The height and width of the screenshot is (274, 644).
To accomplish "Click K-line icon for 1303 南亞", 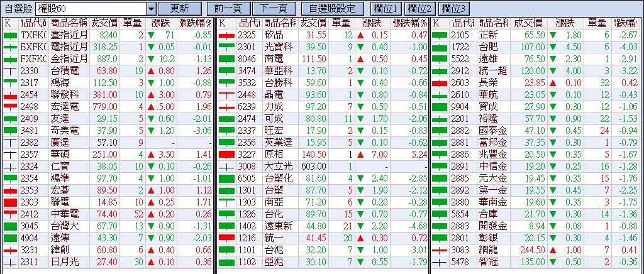I will click(x=226, y=202).
